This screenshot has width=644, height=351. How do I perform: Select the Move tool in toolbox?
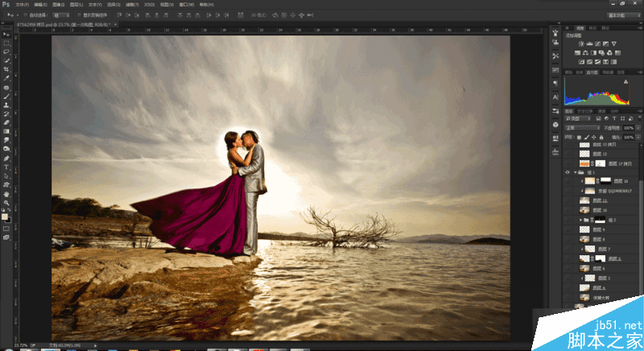click(6, 34)
